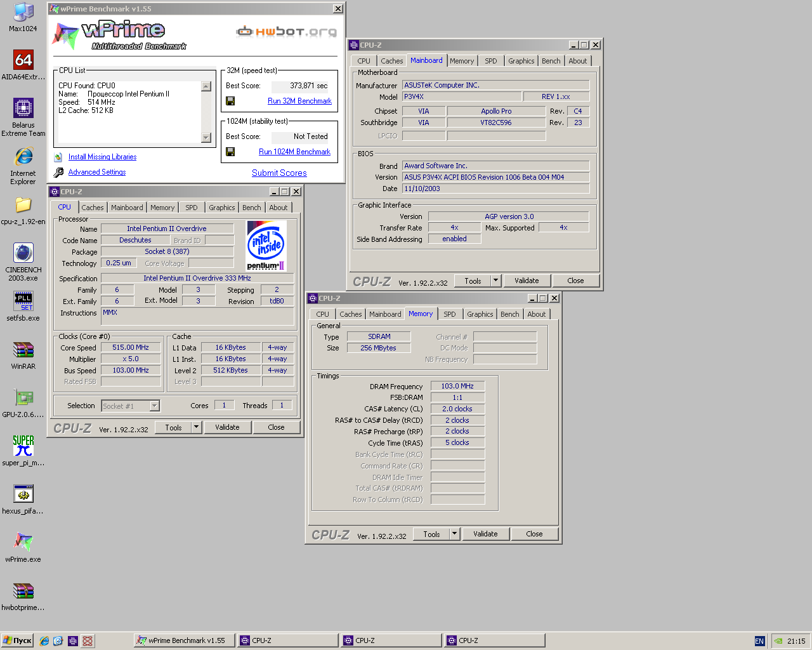Open Bench tab in CPU window
The width and height of the screenshot is (812, 650).
pyautogui.click(x=252, y=208)
